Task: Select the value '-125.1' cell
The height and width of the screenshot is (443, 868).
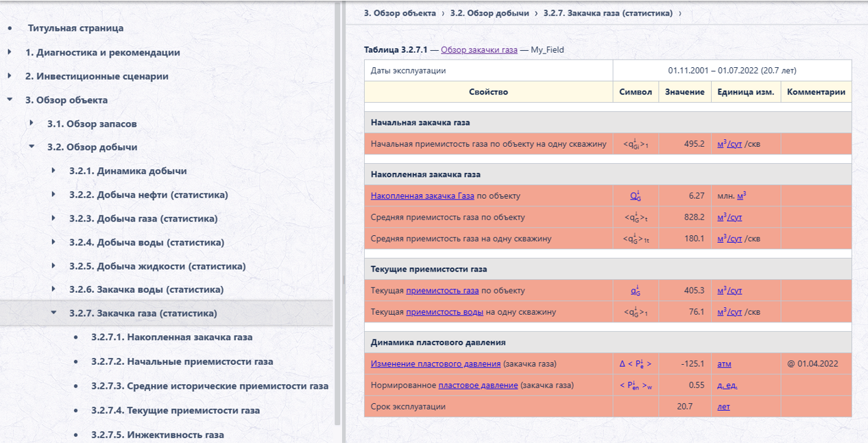Action: pos(684,364)
